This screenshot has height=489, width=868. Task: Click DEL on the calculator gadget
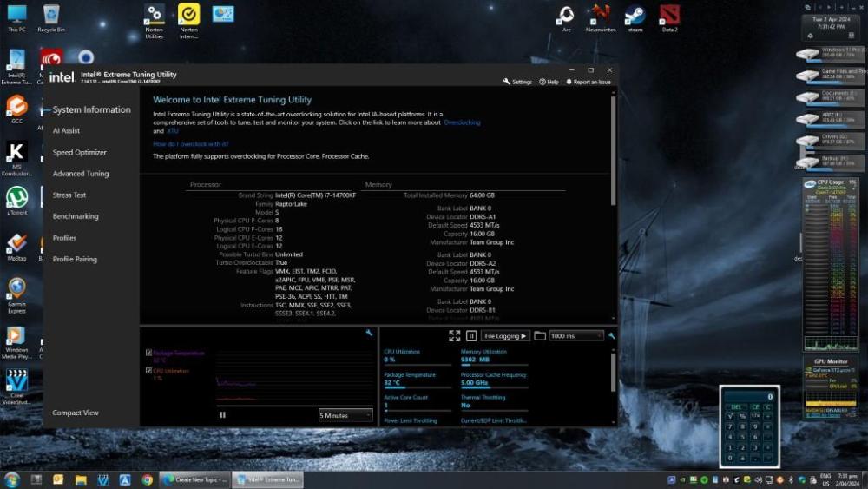tap(736, 407)
